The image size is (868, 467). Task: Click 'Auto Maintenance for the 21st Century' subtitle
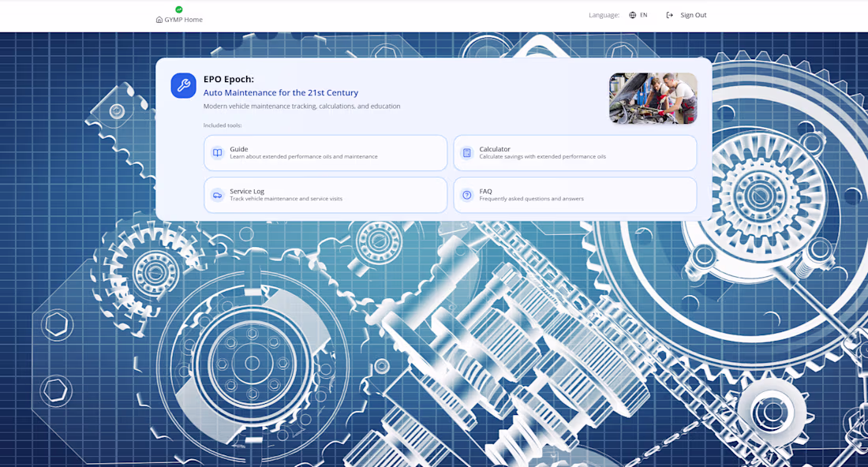(x=281, y=93)
